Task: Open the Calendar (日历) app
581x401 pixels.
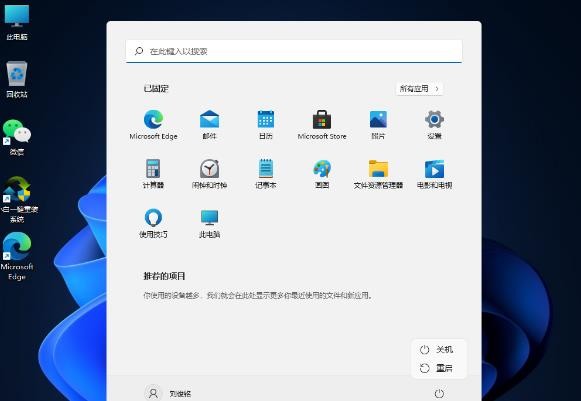Action: (266, 125)
